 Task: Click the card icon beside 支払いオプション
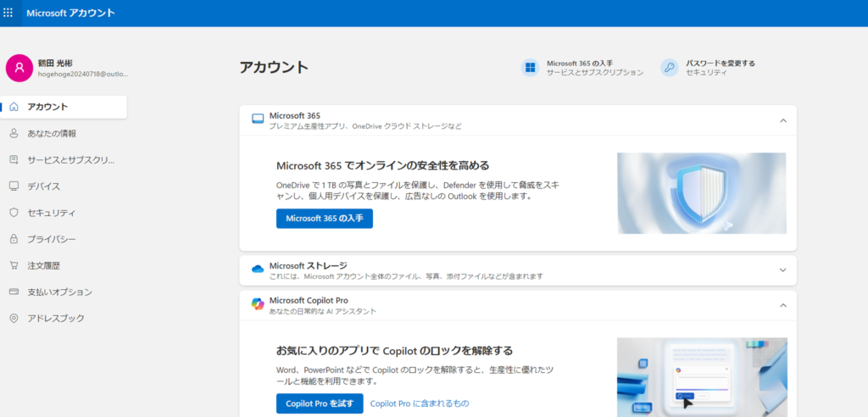pyautogui.click(x=14, y=292)
